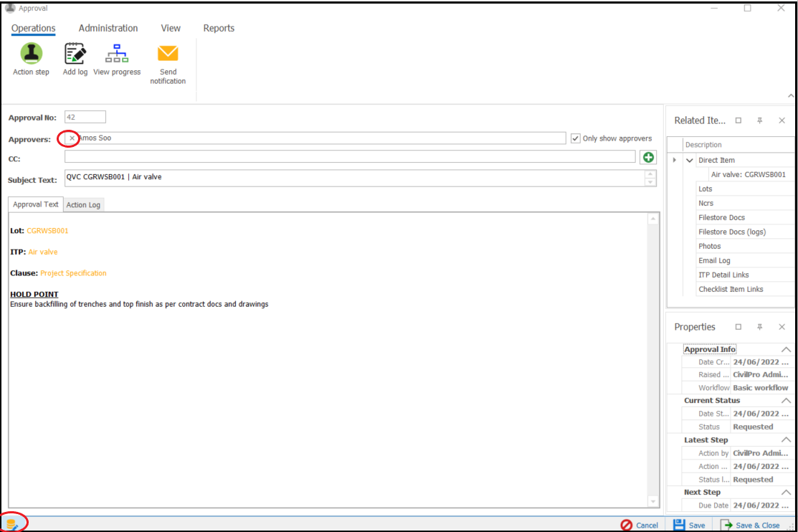The width and height of the screenshot is (798, 532).
Task: Collapse the Latest Step property group
Action: coord(786,440)
